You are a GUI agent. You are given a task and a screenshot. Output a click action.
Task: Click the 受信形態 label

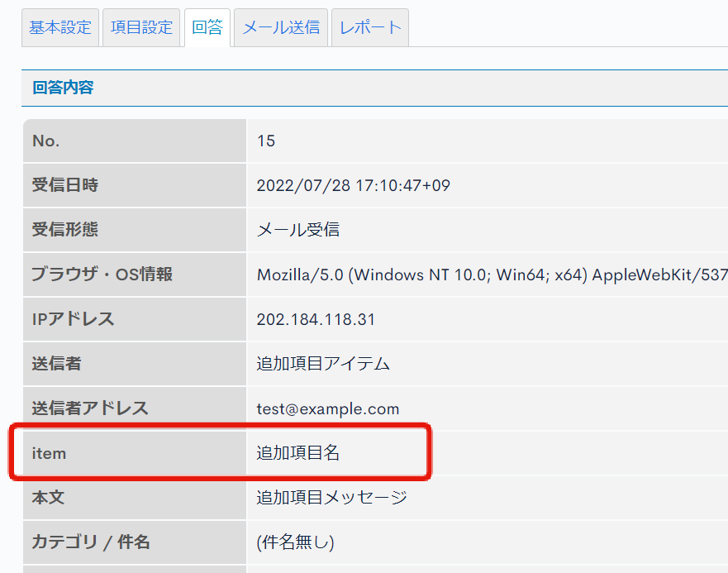tap(65, 230)
